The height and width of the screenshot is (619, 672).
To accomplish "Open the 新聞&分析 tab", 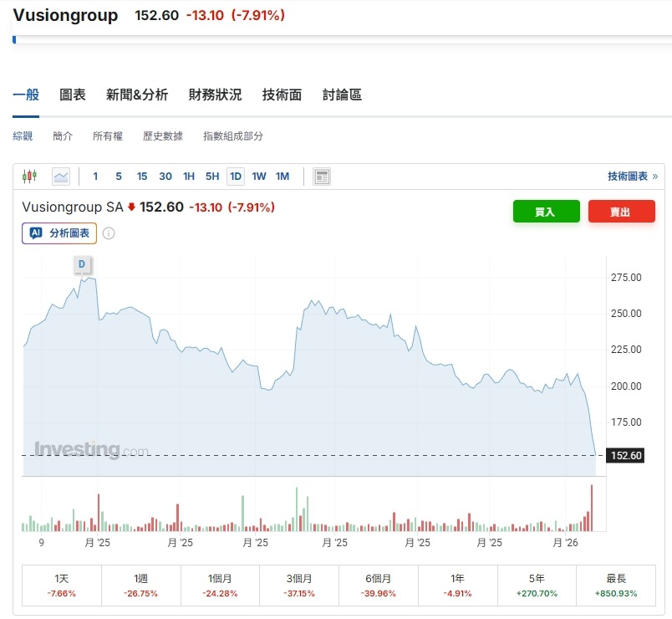I will pyautogui.click(x=137, y=95).
